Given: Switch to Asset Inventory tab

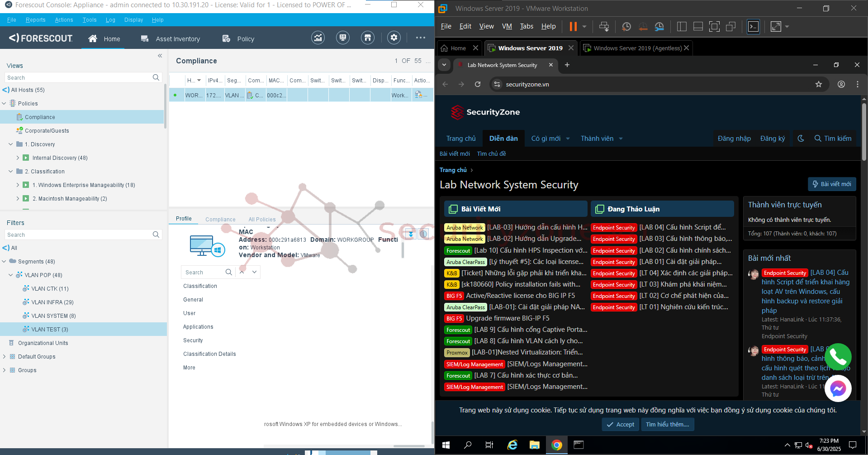Looking at the screenshot, I should click(x=171, y=39).
